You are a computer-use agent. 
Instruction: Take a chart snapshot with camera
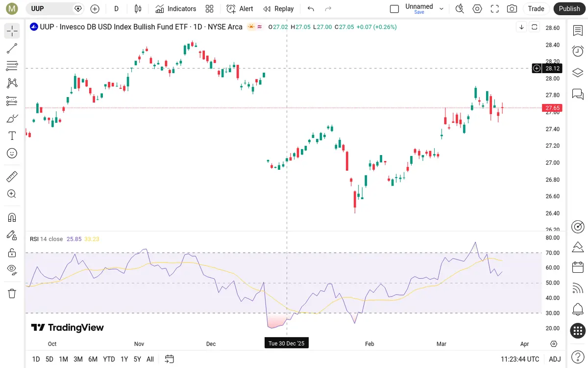tap(512, 8)
